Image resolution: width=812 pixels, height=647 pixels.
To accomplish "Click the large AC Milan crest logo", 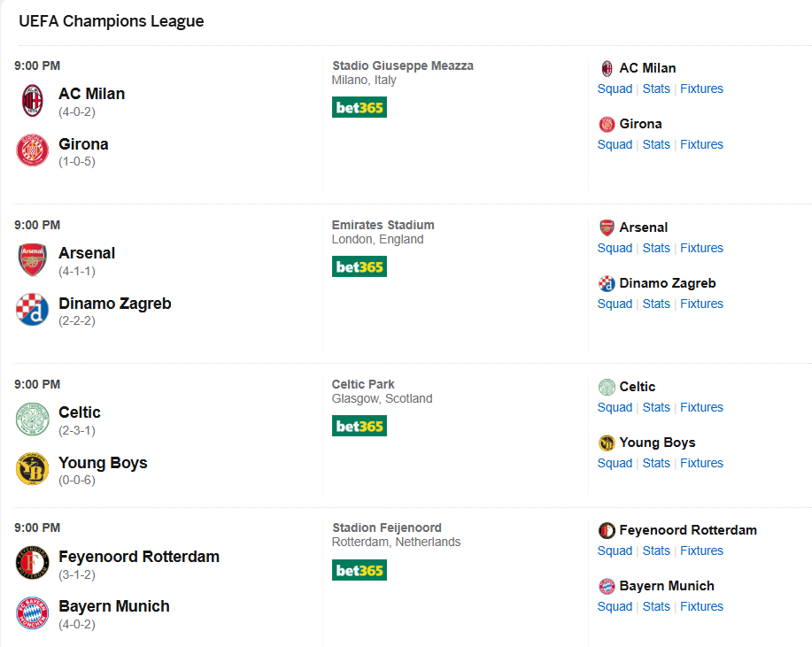I will pyautogui.click(x=32, y=100).
